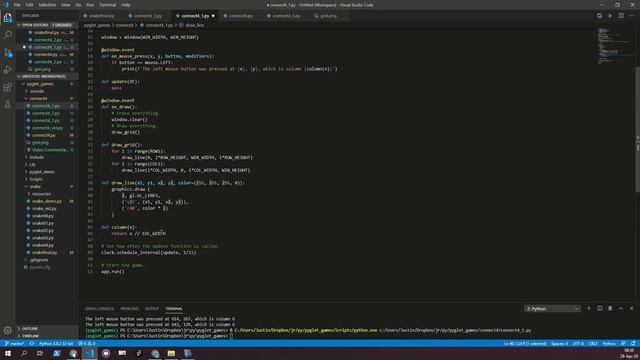640x360 pixels.
Task: Switch to the connect4_2.py editor tab
Action: [147, 16]
